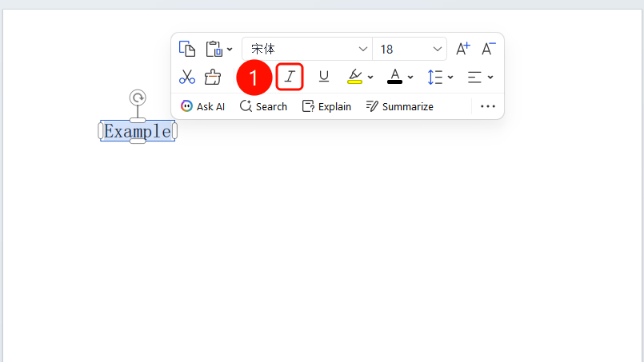Click the text alignment icon
Viewport: 644px width, 362px height.
coord(474,77)
